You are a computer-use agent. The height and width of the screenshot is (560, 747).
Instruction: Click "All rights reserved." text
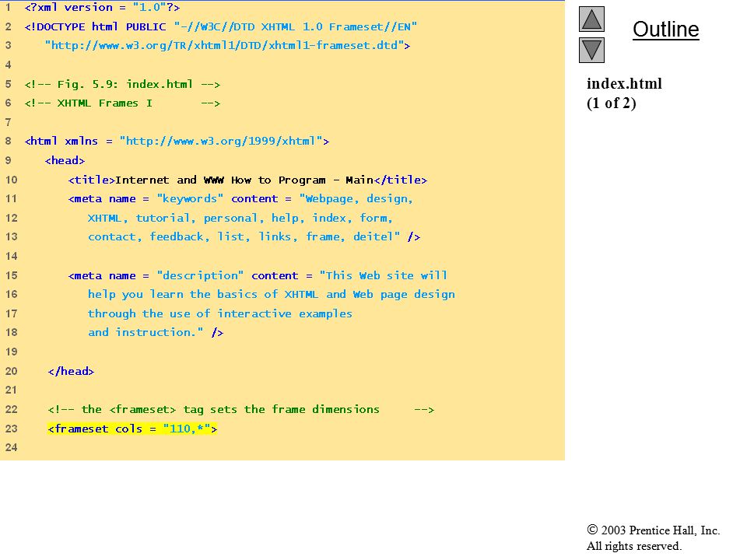tap(633, 546)
